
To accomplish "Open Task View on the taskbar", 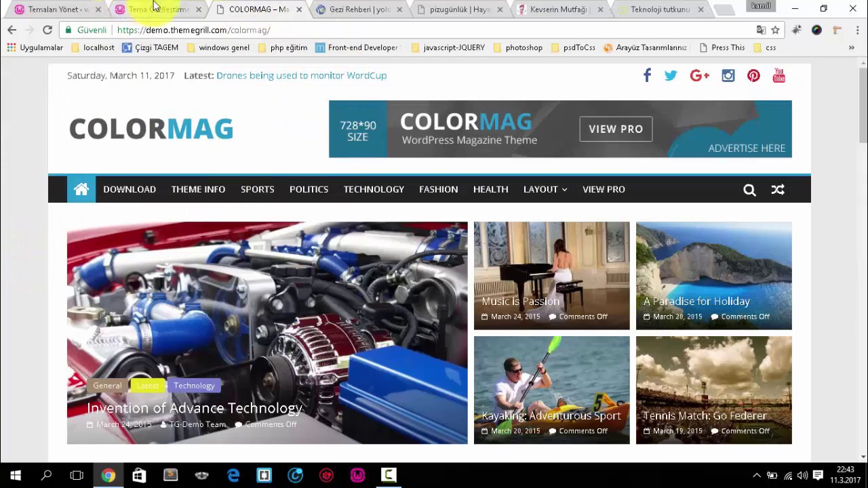I will point(77,475).
